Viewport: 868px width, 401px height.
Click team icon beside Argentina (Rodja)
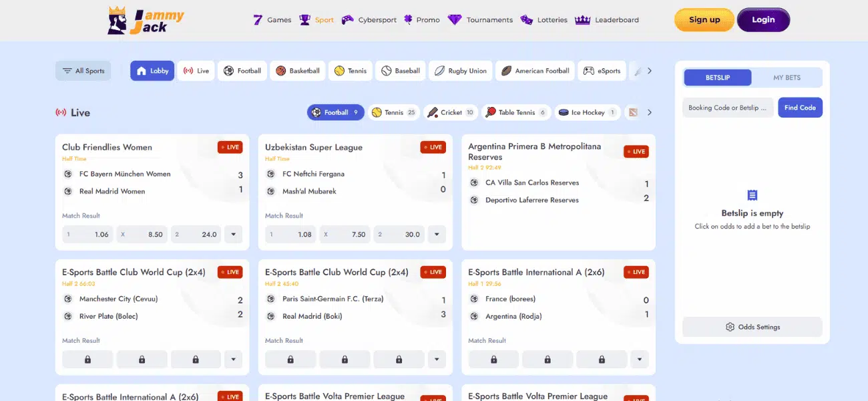click(x=474, y=316)
